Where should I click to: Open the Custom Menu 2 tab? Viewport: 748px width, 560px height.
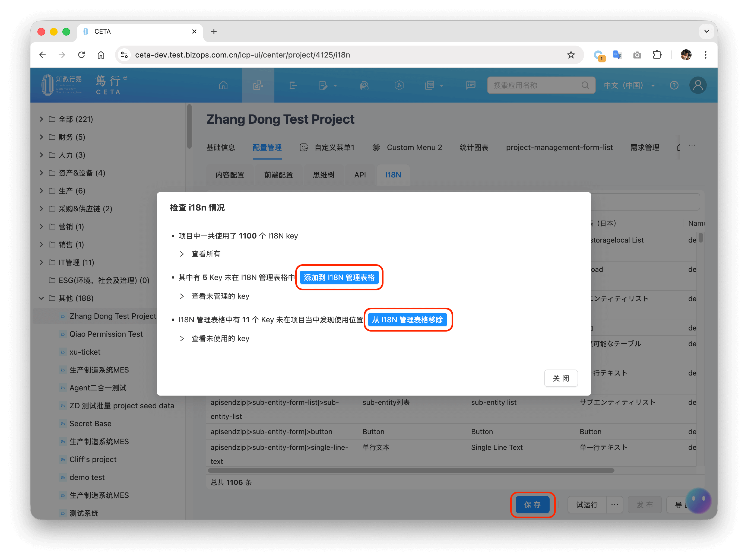click(x=407, y=147)
